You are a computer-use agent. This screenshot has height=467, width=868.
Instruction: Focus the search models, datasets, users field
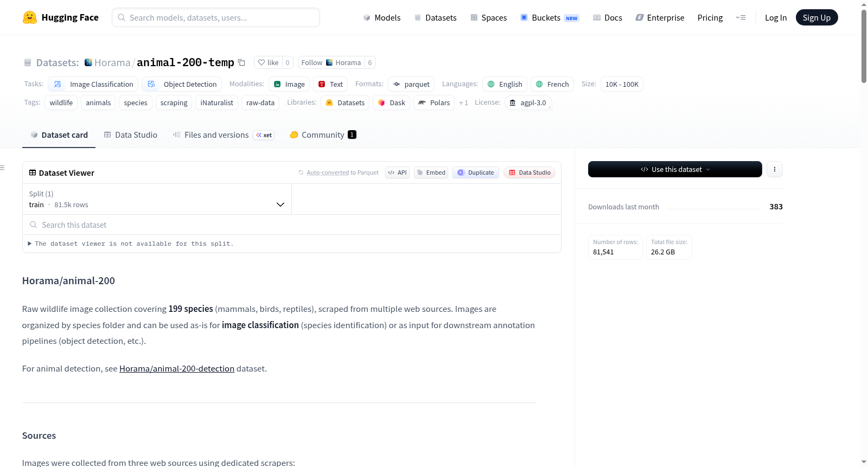point(216,17)
